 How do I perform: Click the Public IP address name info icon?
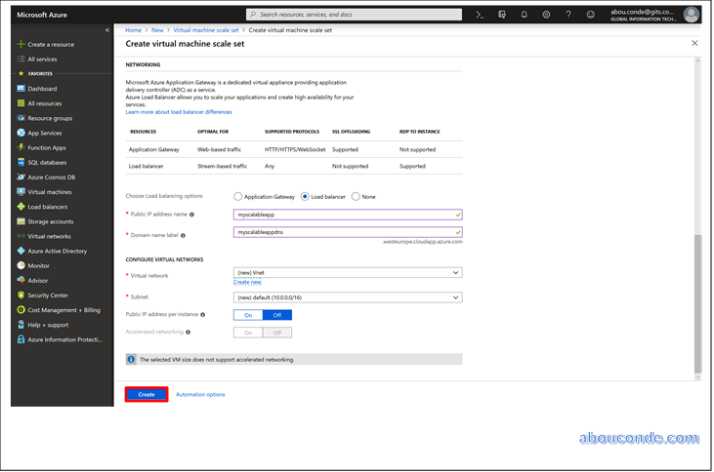(x=191, y=215)
